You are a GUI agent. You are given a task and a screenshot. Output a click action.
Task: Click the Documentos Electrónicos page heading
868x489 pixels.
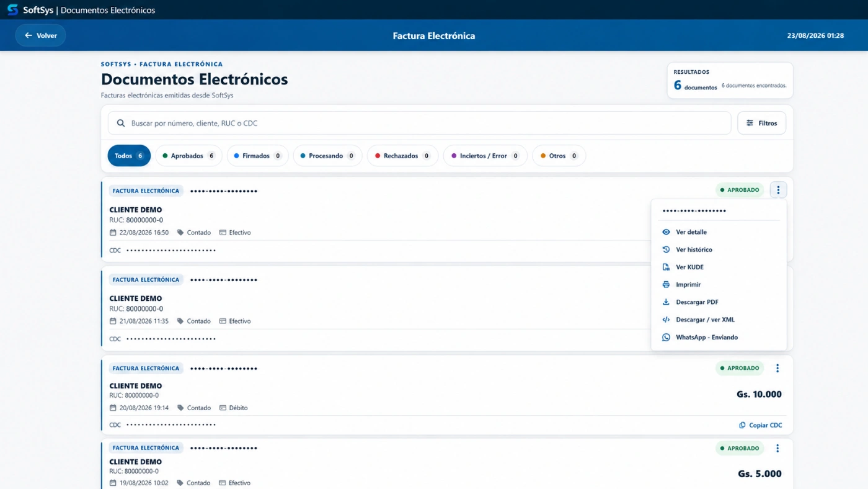click(x=194, y=79)
